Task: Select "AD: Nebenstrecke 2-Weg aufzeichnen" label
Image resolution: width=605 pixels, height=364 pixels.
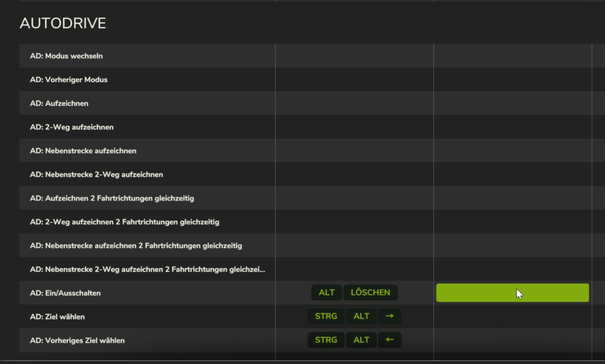Action: pos(96,174)
